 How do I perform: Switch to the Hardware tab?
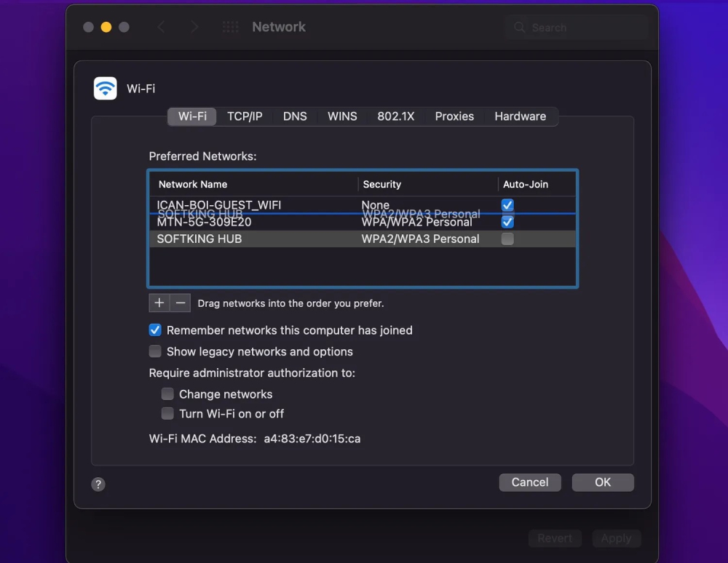(x=520, y=116)
